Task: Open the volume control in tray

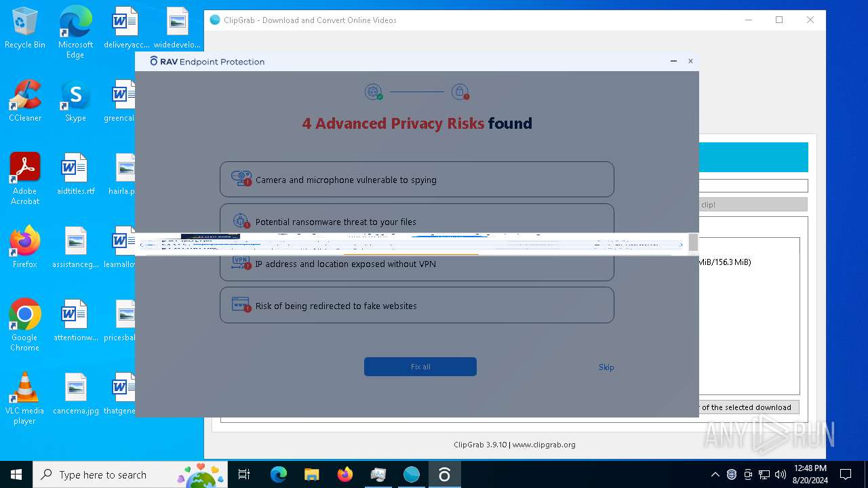Action: (x=781, y=474)
